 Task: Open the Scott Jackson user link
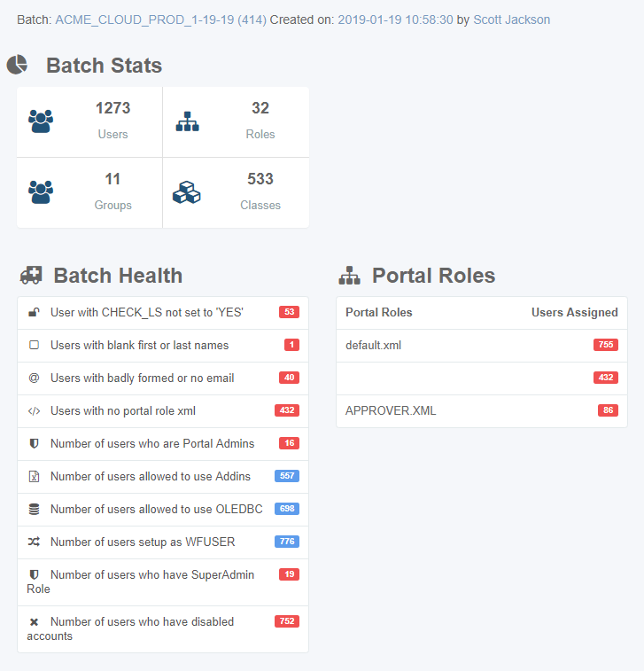tap(511, 20)
